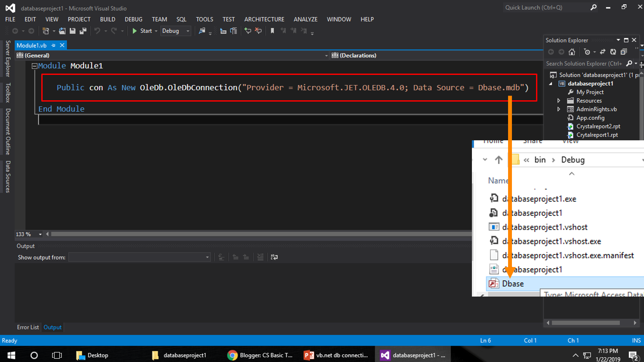The image size is (644, 362).
Task: Go up one folder in the Explorer window
Action: tap(499, 160)
